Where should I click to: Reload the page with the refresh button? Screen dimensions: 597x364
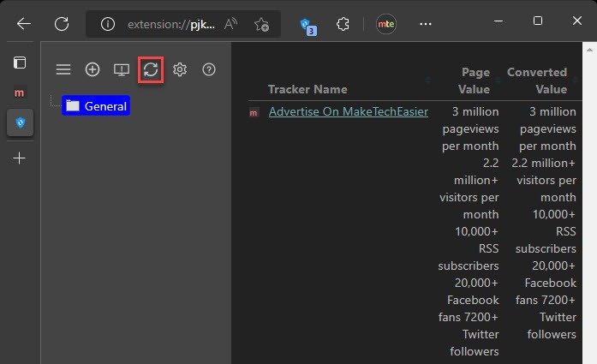point(62,24)
